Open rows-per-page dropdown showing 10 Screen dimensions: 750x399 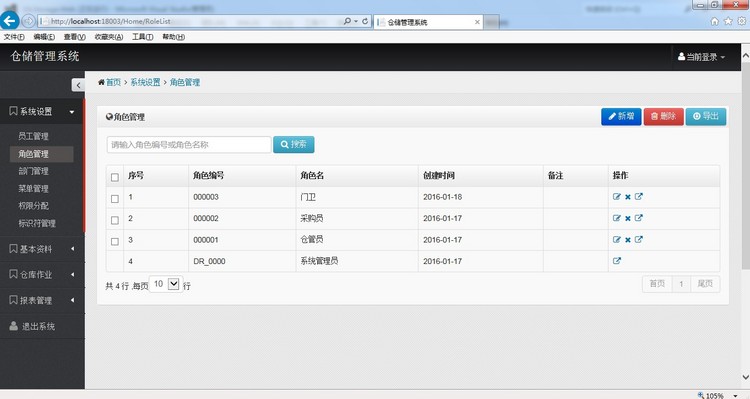point(165,284)
